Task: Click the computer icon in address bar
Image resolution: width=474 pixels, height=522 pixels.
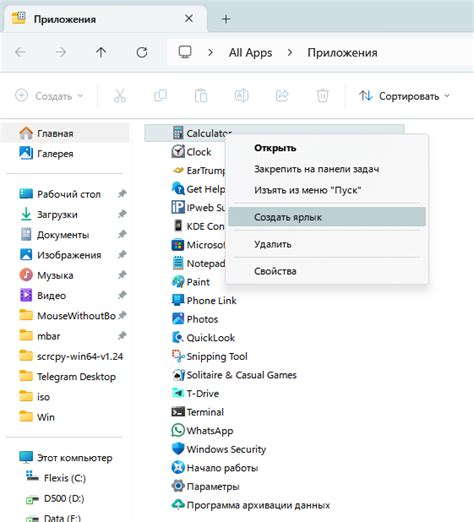Action: coord(185,52)
